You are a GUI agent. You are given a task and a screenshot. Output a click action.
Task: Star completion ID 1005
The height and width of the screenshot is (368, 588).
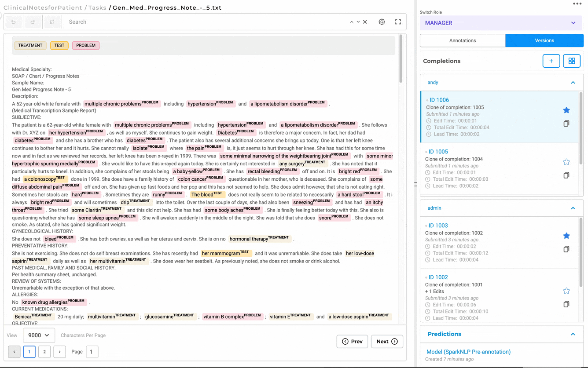[x=566, y=162]
